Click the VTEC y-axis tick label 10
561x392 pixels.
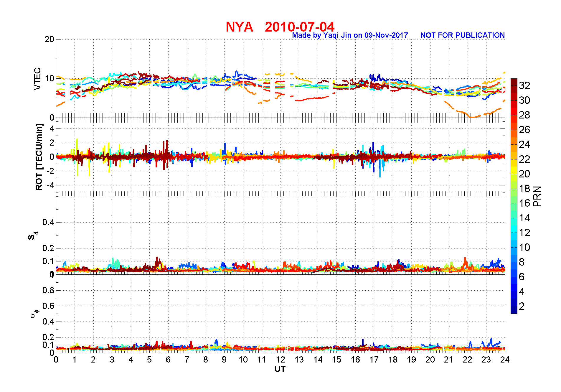tap(49, 78)
